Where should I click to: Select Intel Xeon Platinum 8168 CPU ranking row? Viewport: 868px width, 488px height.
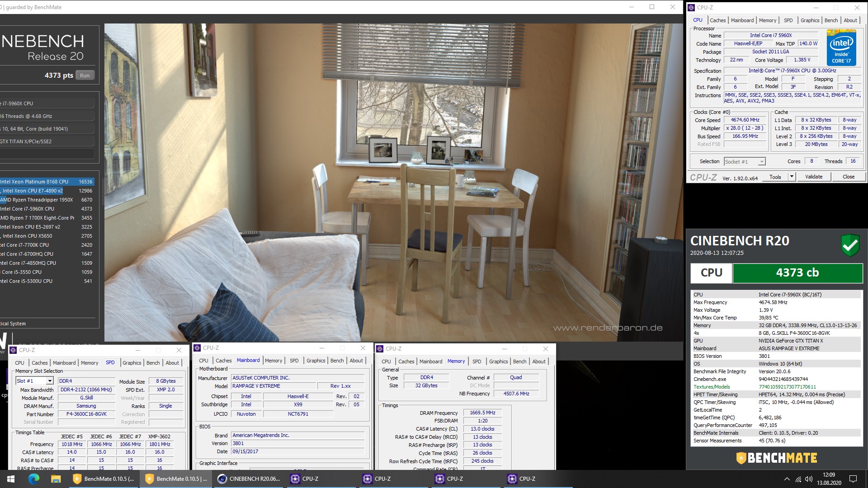[x=47, y=182]
